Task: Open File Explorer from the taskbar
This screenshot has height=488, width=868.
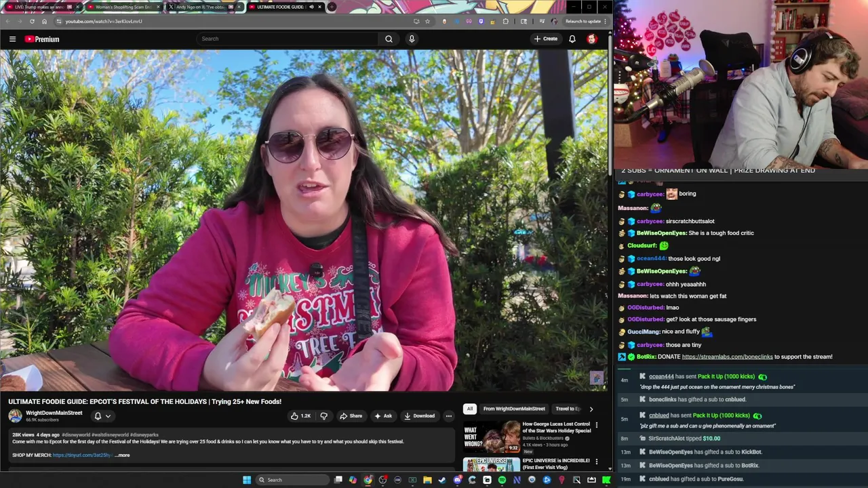Action: point(427,480)
